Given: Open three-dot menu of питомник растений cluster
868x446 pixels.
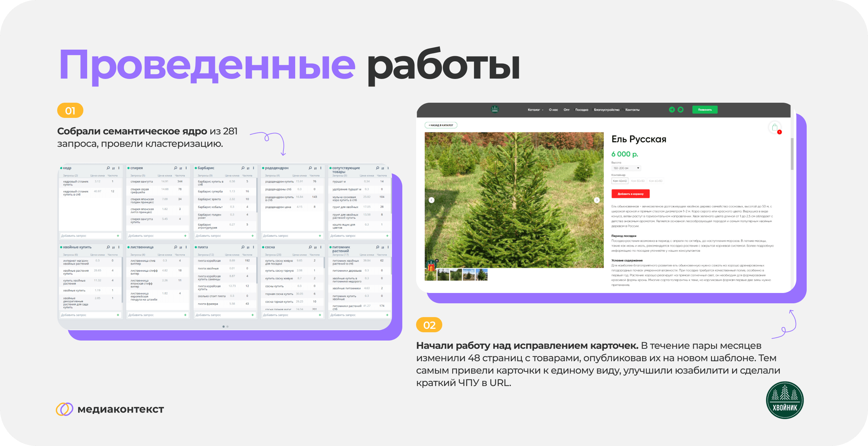Looking at the screenshot, I should pyautogui.click(x=388, y=247).
